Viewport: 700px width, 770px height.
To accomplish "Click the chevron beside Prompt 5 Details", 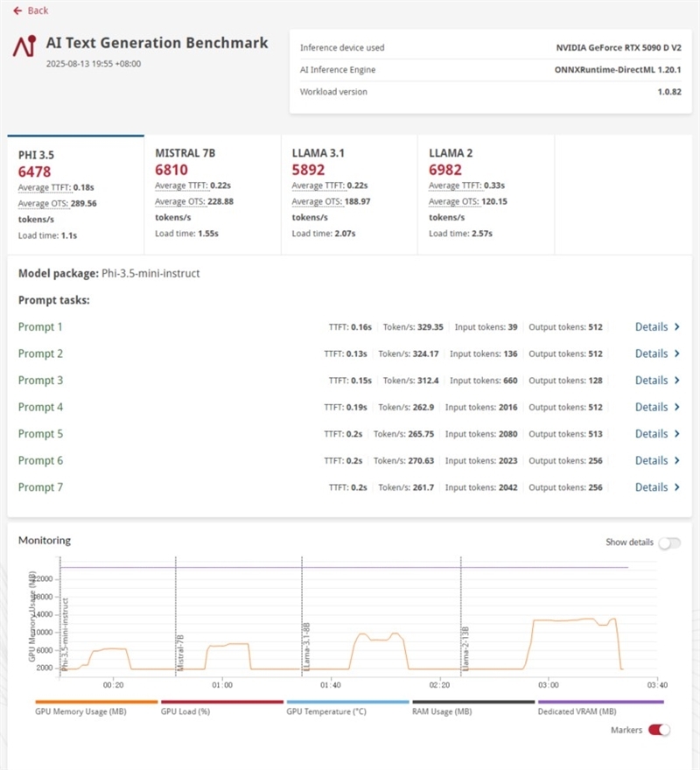I will coord(677,434).
